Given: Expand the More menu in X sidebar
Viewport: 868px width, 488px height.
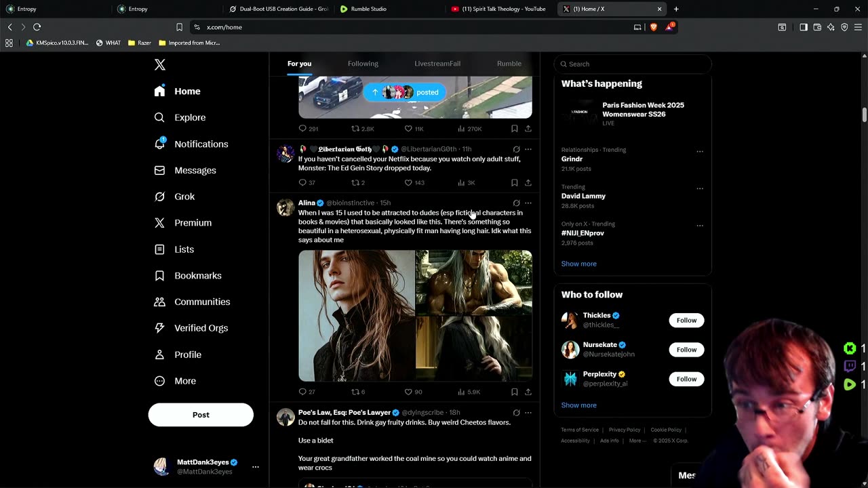Looking at the screenshot, I should tap(175, 381).
